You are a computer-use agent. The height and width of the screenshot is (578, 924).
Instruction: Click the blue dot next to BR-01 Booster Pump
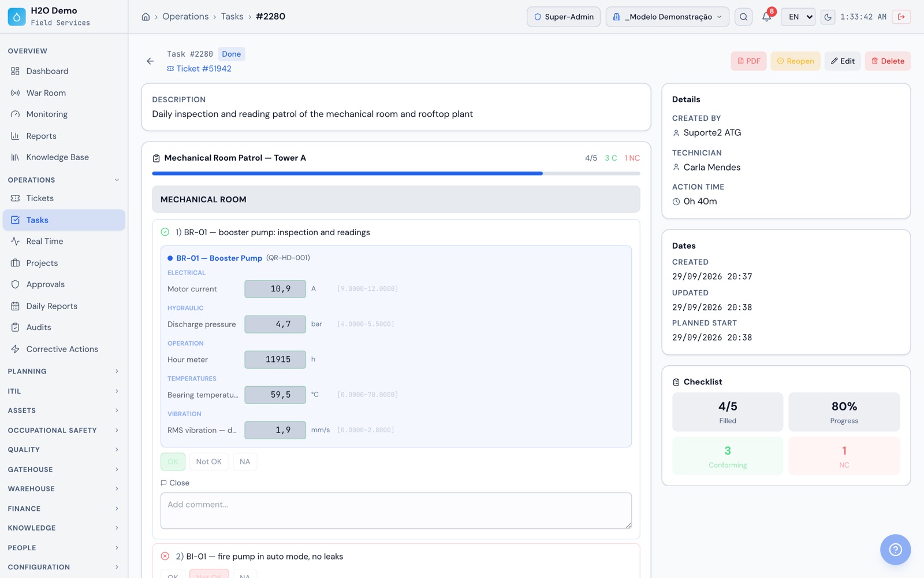coord(170,258)
